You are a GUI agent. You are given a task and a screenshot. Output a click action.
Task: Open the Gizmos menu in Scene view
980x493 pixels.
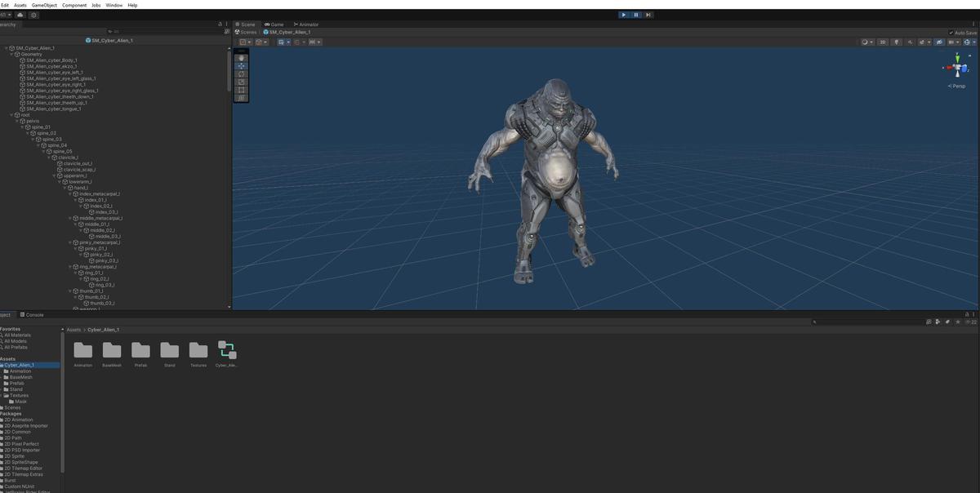954,42
